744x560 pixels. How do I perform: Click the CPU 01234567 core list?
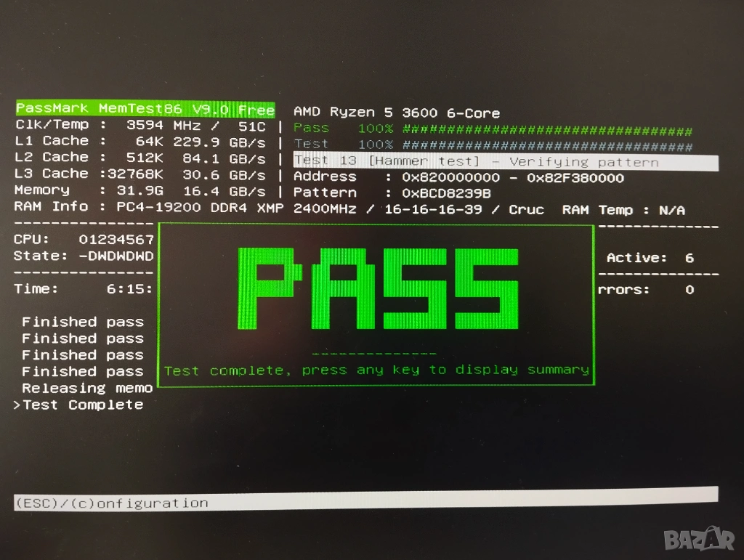coord(84,240)
